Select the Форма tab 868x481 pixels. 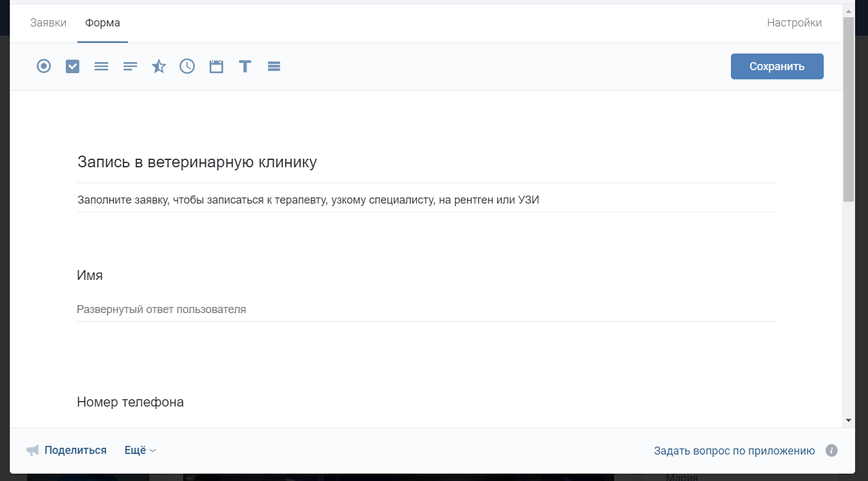coord(103,23)
